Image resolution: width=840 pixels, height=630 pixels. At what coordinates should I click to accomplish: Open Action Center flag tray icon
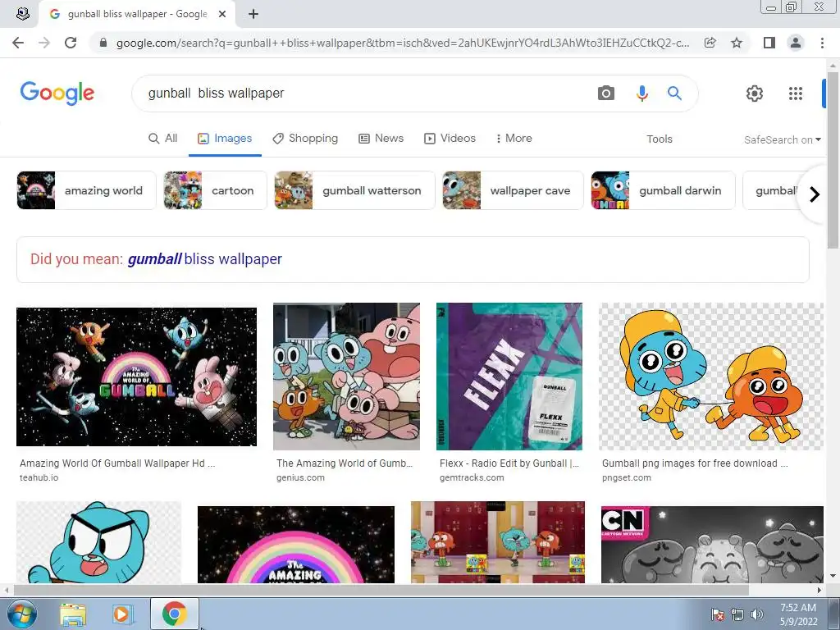tap(717, 614)
